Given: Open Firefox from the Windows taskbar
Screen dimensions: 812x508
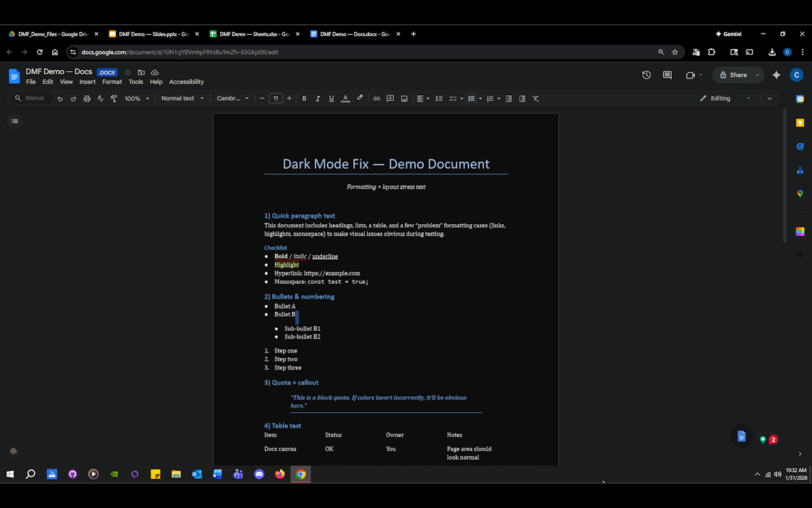Looking at the screenshot, I should click(x=280, y=474).
